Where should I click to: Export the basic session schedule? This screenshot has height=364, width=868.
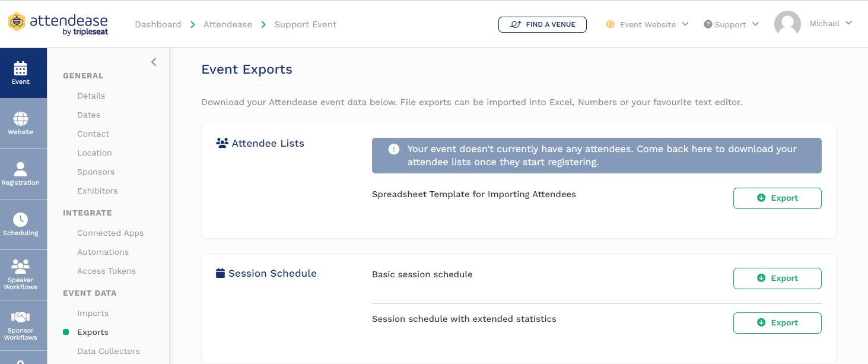pyautogui.click(x=777, y=278)
